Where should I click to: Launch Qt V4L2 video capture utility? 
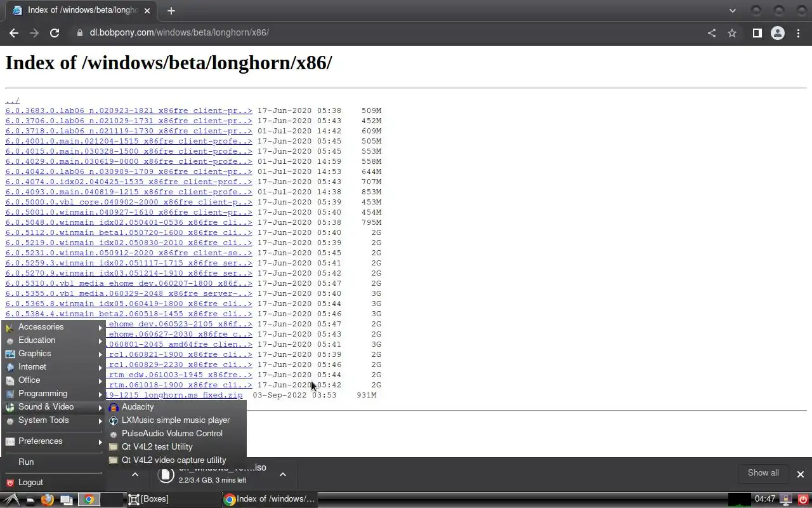pos(176,460)
